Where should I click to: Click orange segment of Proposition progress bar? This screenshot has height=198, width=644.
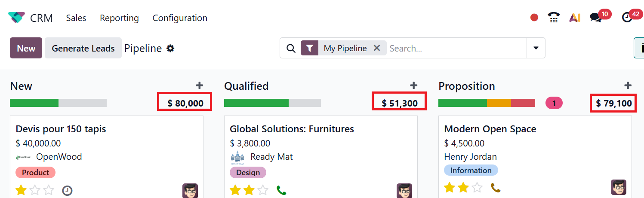click(x=499, y=103)
